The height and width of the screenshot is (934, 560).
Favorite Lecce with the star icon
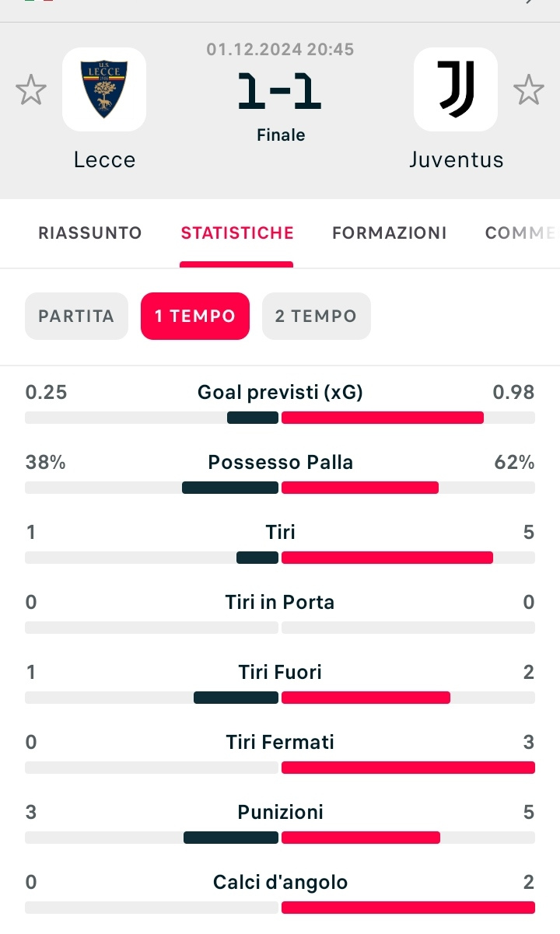pos(31,90)
